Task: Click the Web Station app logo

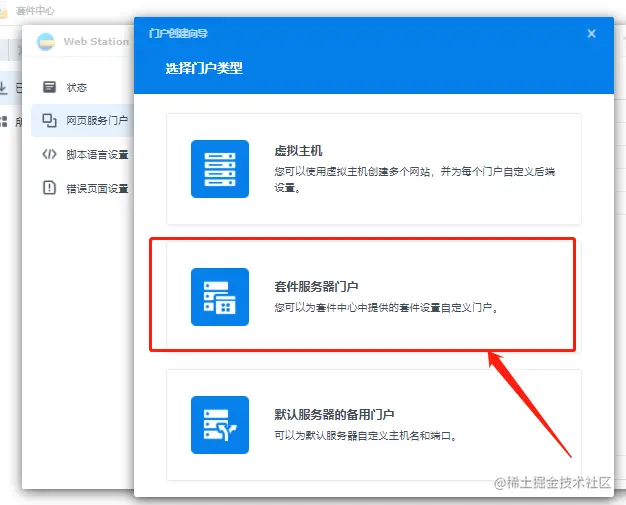Action: 46,42
